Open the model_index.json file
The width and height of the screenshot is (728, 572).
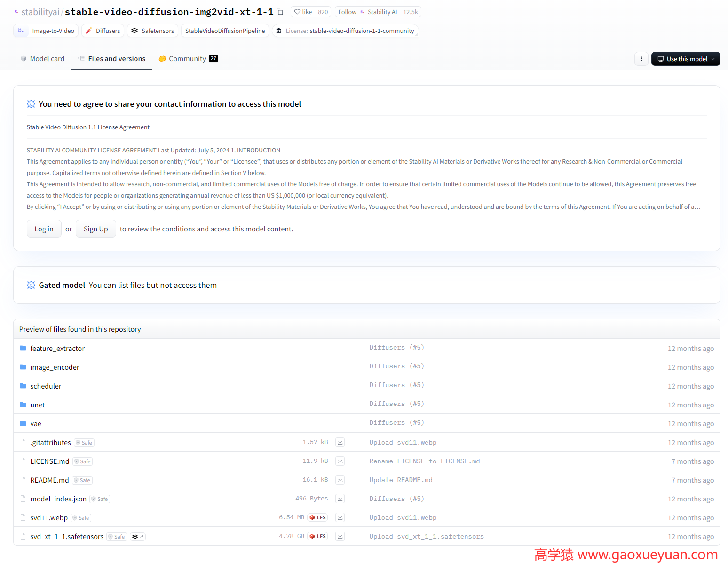point(58,499)
